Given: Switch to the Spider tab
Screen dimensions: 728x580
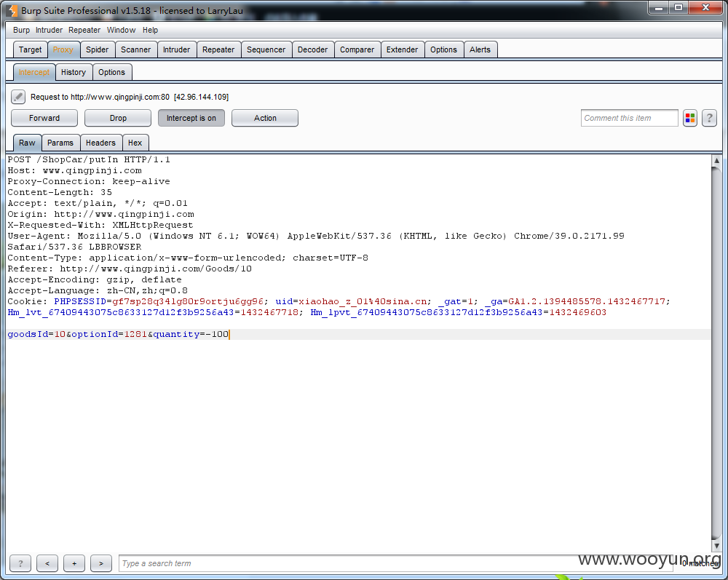Looking at the screenshot, I should tap(97, 49).
